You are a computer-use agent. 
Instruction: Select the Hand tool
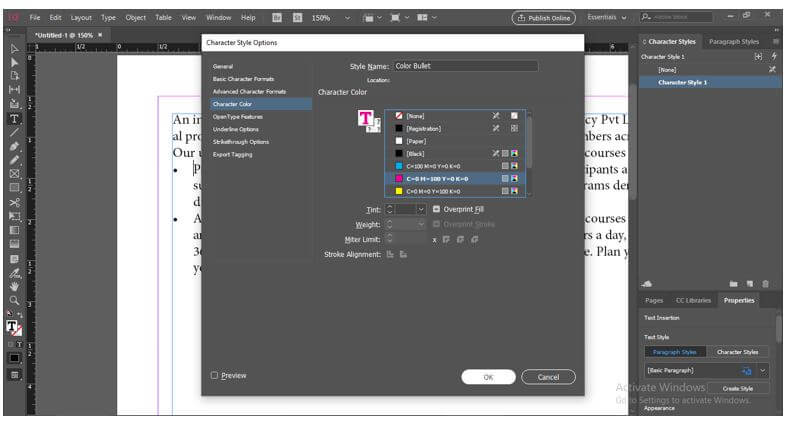pos(14,287)
